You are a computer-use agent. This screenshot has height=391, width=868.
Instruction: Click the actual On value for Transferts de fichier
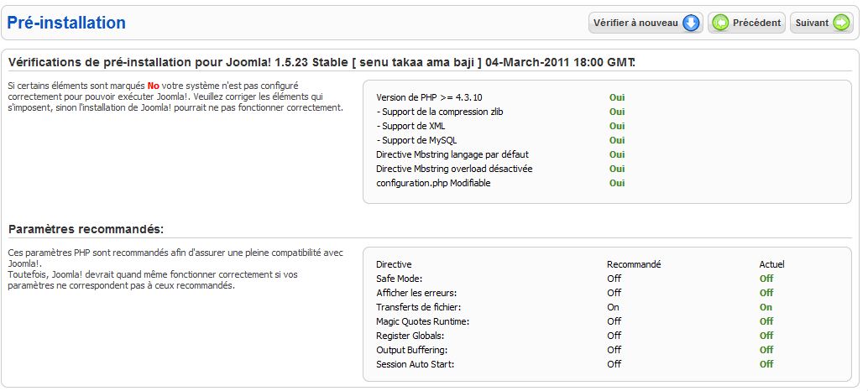[x=766, y=307]
